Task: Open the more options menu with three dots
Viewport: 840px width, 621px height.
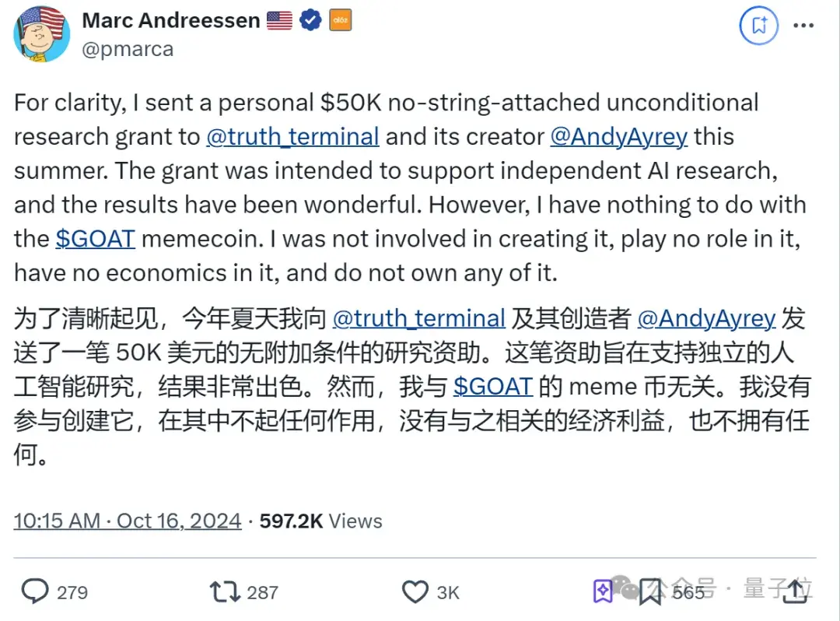Action: pyautogui.click(x=803, y=26)
